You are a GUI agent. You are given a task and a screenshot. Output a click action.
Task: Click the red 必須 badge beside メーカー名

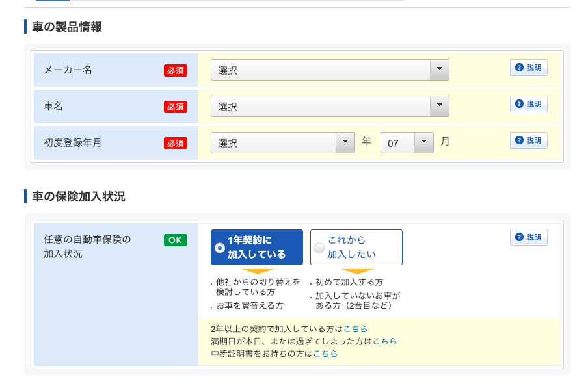176,70
